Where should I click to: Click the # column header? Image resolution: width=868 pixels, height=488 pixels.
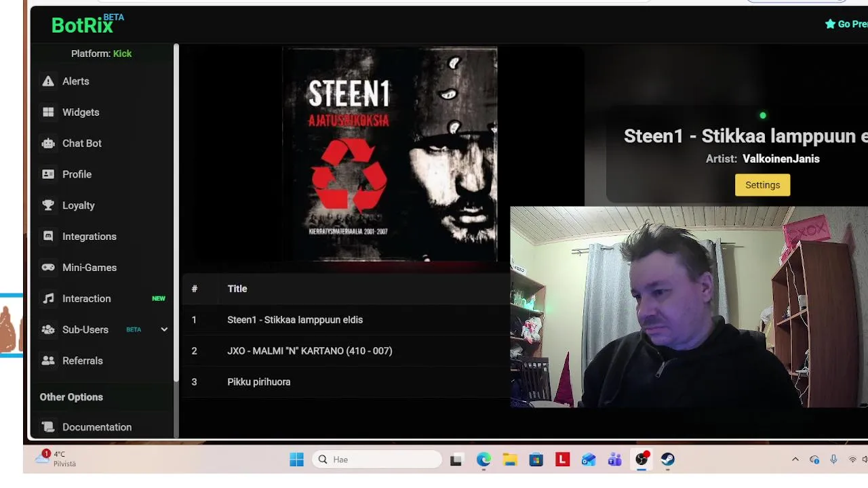(194, 289)
